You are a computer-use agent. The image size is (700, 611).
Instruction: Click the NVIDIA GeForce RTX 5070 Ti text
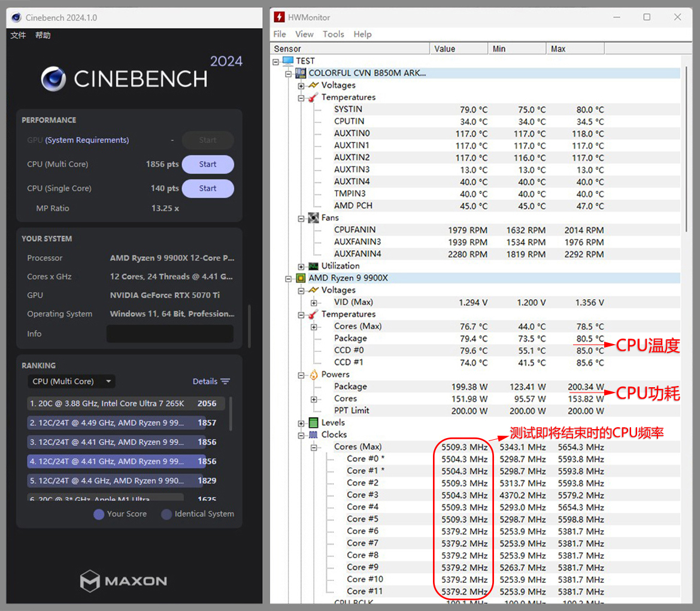(x=165, y=295)
